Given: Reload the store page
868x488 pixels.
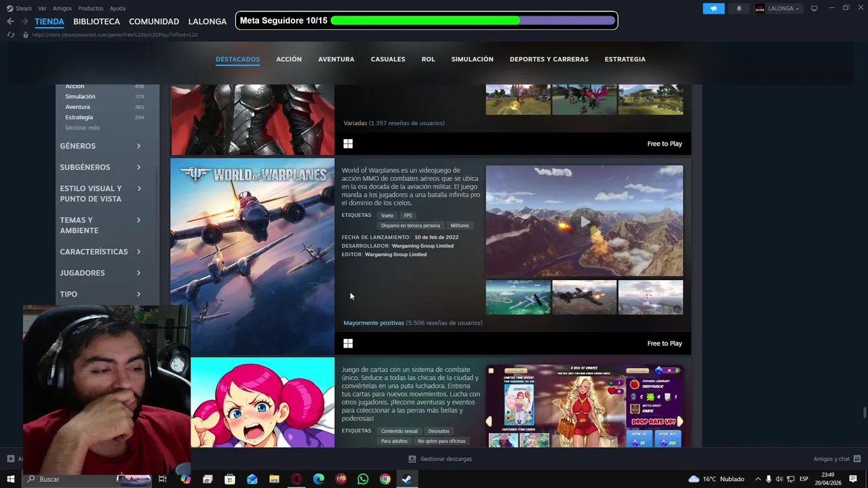Looking at the screenshot, I should pyautogui.click(x=11, y=35).
